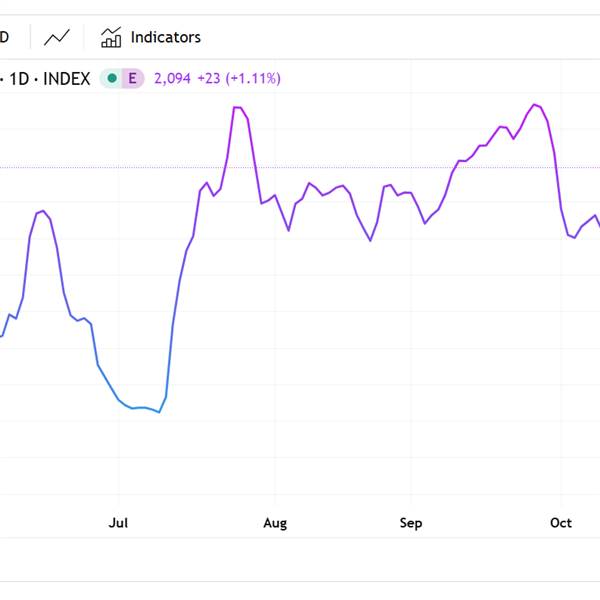Click the Aug label on time axis
This screenshot has height=600, width=600.
(x=274, y=523)
